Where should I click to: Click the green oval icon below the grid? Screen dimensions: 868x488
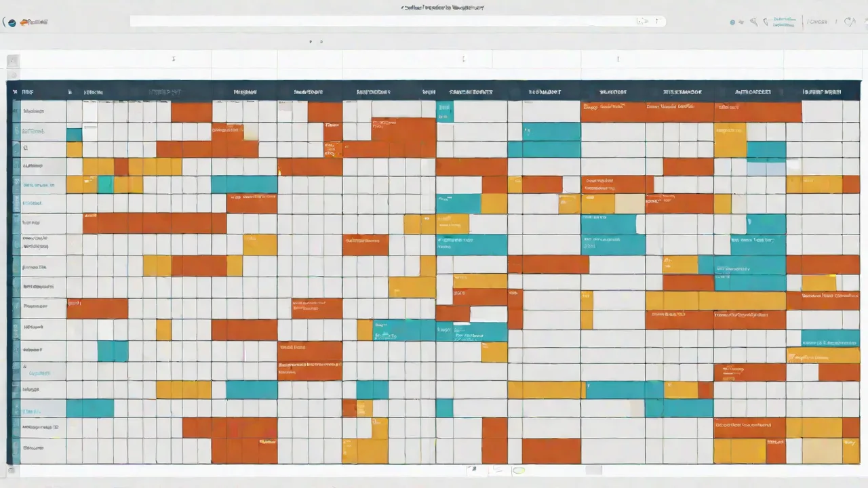click(x=519, y=470)
